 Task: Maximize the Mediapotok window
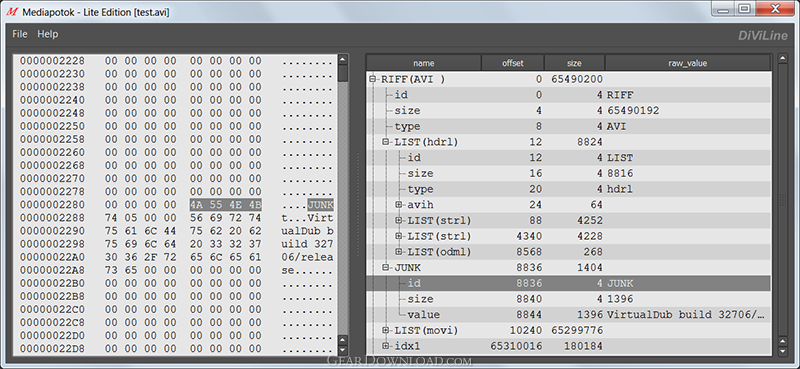coord(745,8)
